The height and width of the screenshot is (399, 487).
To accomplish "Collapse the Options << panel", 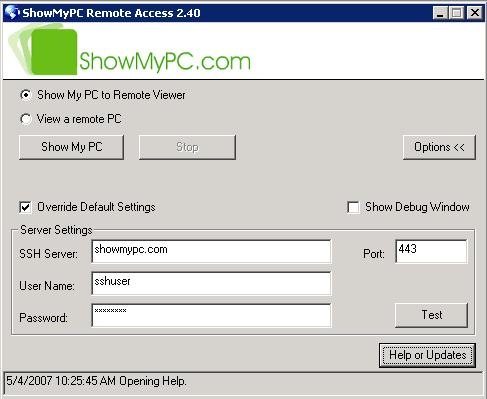I will tap(439, 147).
